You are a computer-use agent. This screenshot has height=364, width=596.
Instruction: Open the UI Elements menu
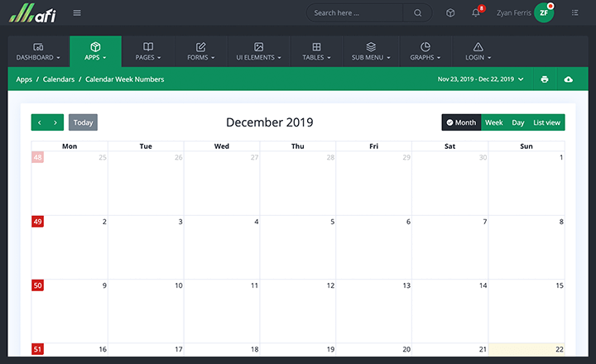click(x=258, y=51)
